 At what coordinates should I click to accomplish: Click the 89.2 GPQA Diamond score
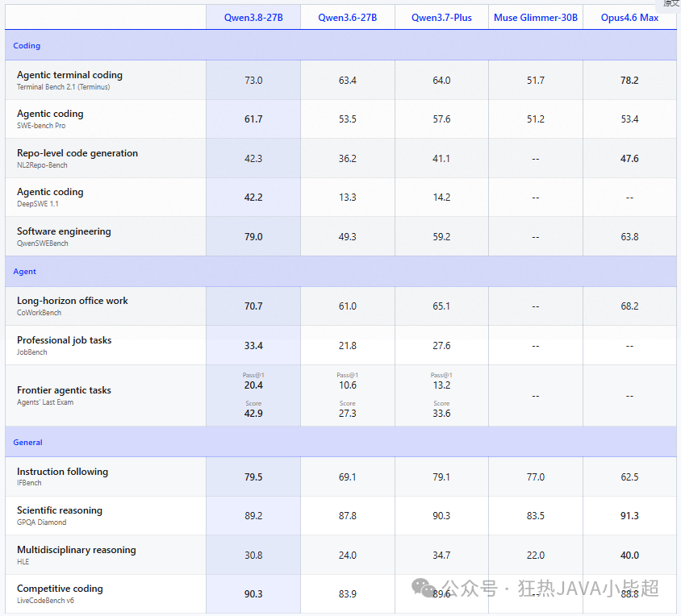click(x=253, y=516)
